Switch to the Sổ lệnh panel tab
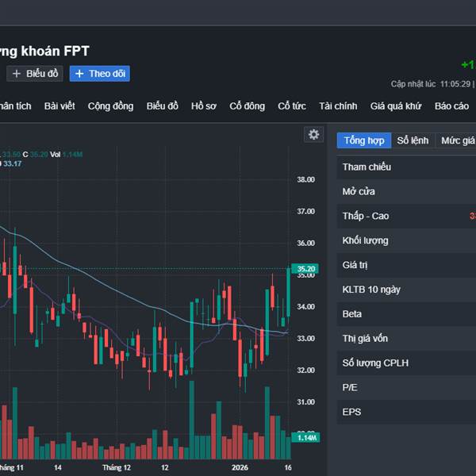The width and height of the screenshot is (476, 476). tap(413, 140)
